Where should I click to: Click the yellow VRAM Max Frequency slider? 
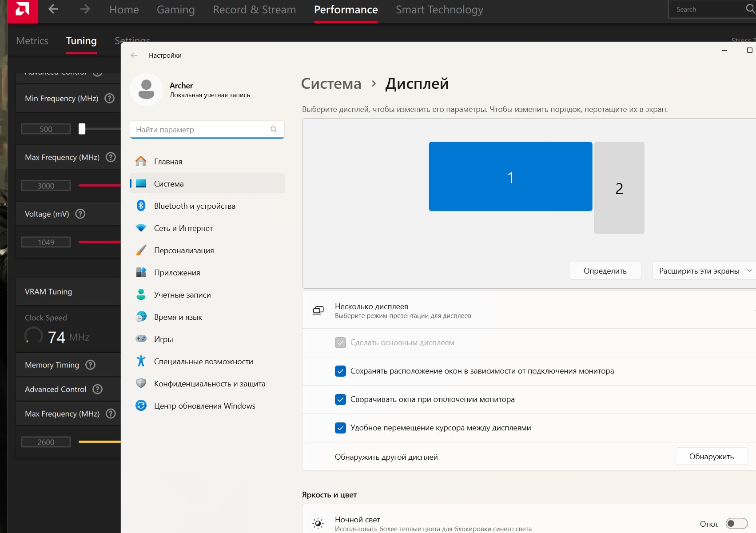[x=99, y=442]
